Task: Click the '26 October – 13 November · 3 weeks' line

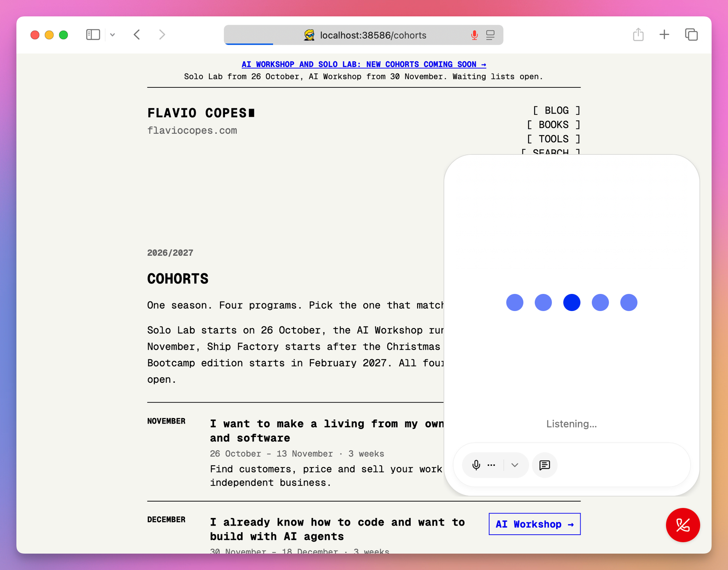Action: tap(297, 453)
